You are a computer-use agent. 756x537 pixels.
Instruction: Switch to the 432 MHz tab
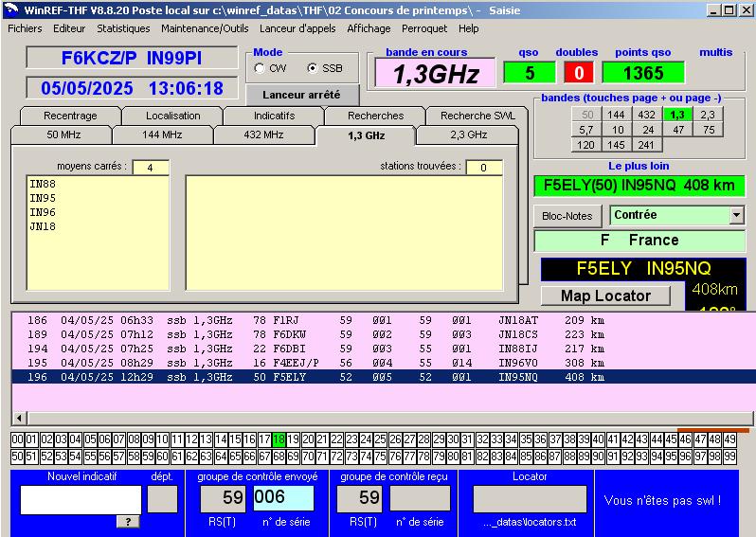tap(263, 135)
